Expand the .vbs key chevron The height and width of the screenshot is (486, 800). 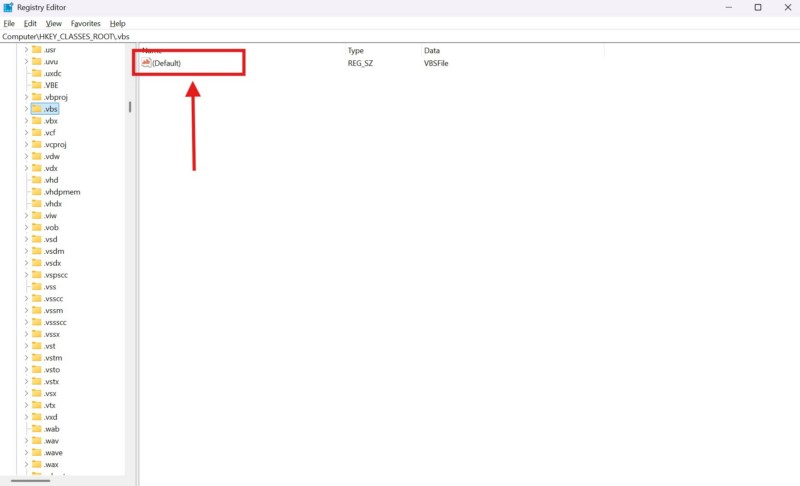point(26,109)
